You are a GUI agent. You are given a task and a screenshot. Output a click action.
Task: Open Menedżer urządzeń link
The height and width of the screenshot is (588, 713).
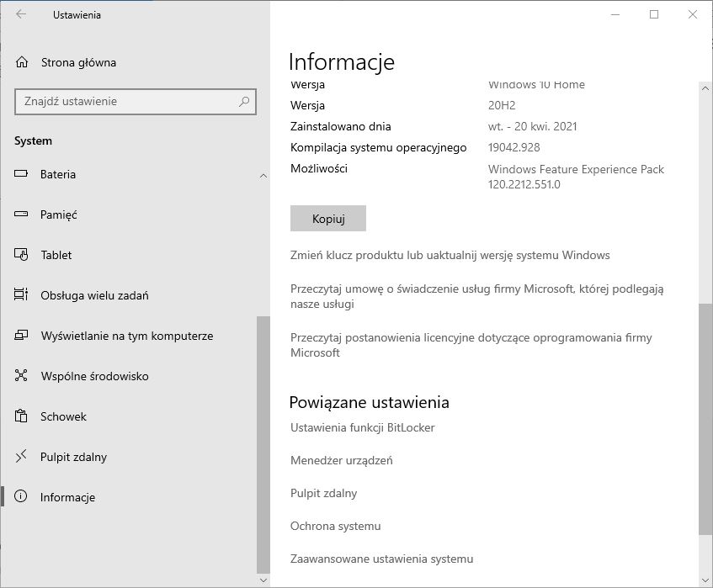click(342, 460)
